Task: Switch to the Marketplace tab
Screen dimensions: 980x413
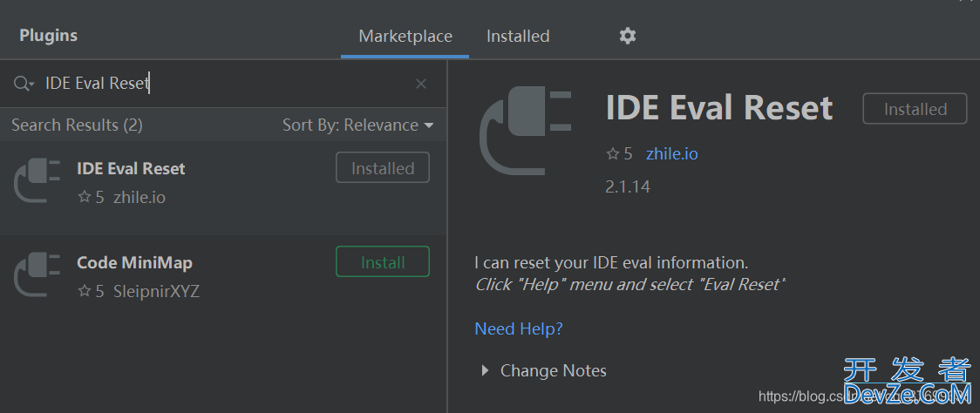Action: [x=405, y=37]
